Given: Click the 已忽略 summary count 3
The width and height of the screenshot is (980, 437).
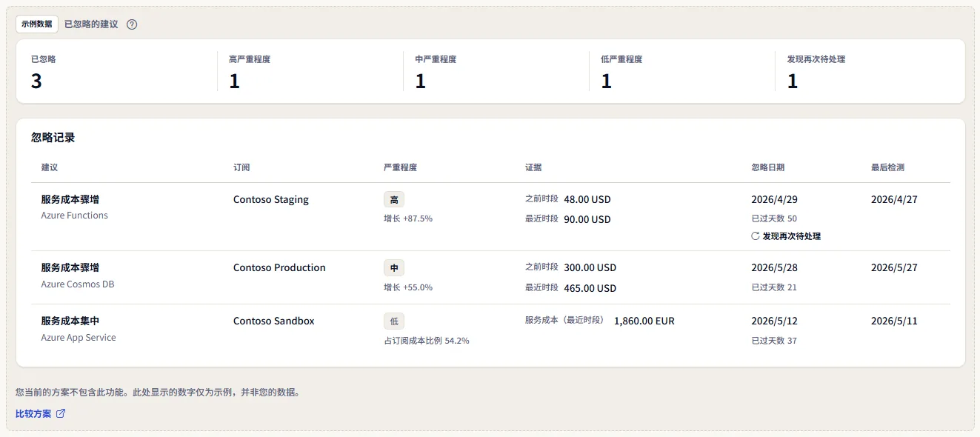Looking at the screenshot, I should [36, 81].
